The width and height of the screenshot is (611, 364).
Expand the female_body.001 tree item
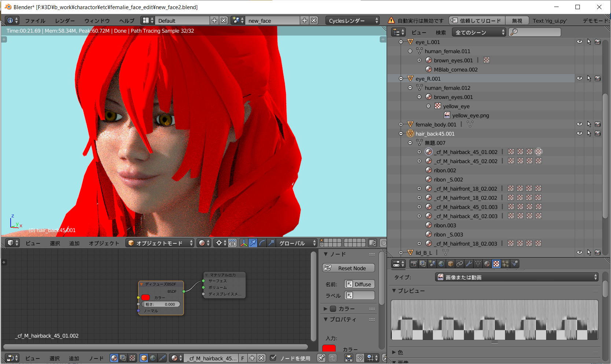(x=401, y=125)
